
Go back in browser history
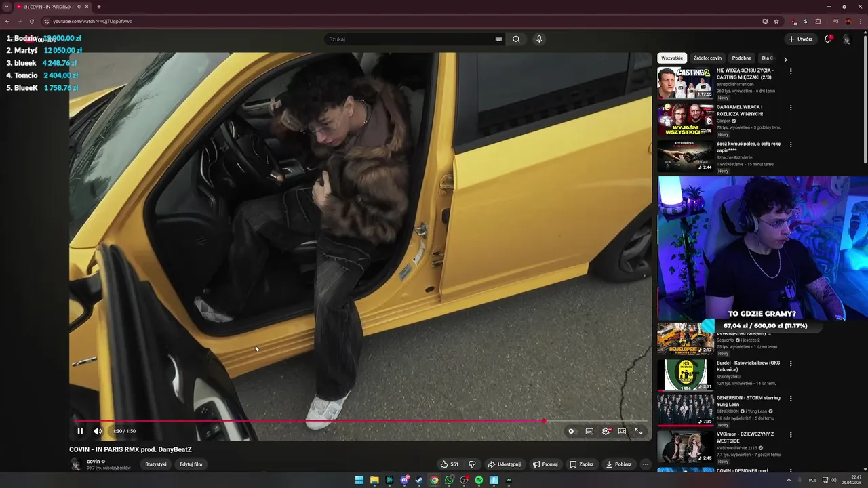coord(7,21)
